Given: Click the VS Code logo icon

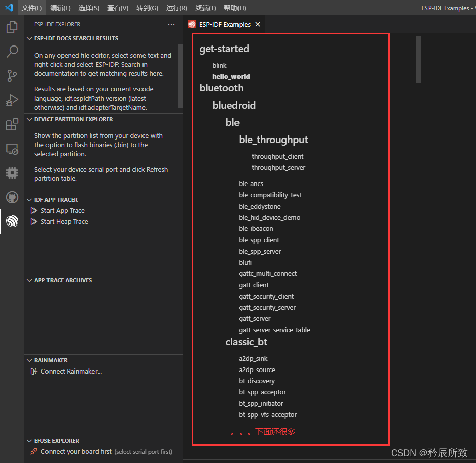Looking at the screenshot, I should point(10,7).
